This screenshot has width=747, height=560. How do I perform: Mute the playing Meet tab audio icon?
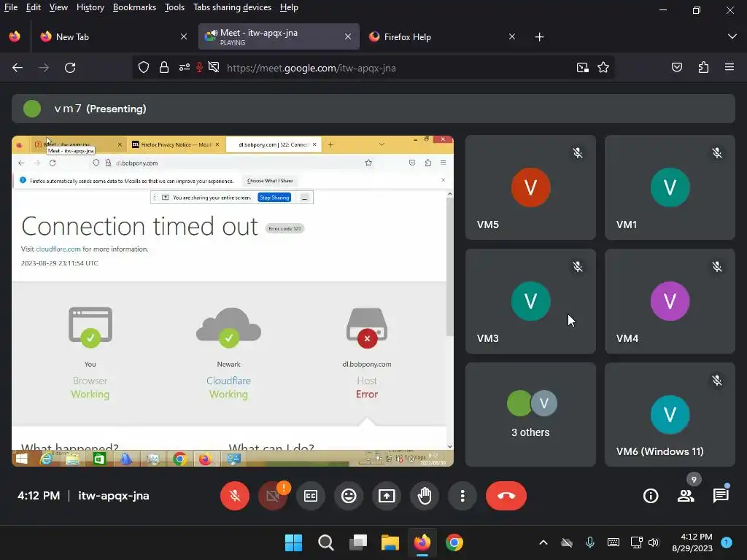point(214,34)
